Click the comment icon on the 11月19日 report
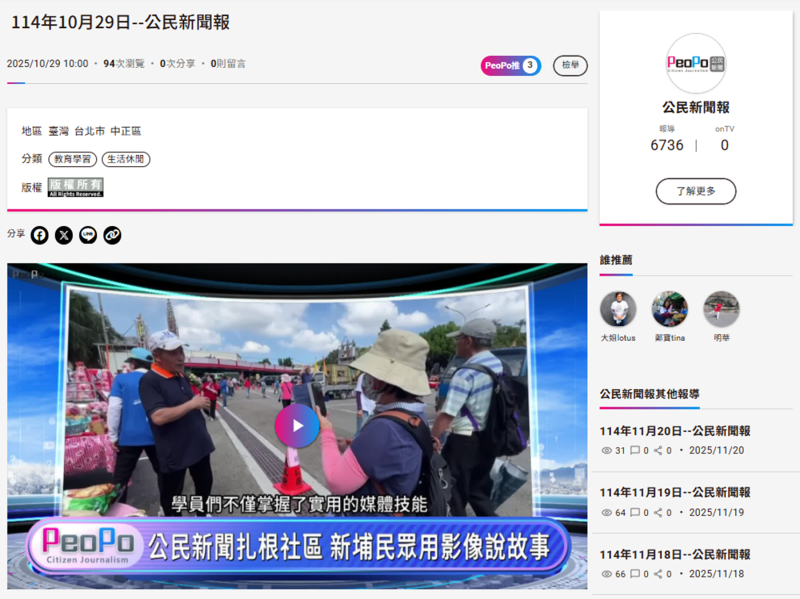This screenshot has width=800, height=599. pyautogui.click(x=633, y=512)
